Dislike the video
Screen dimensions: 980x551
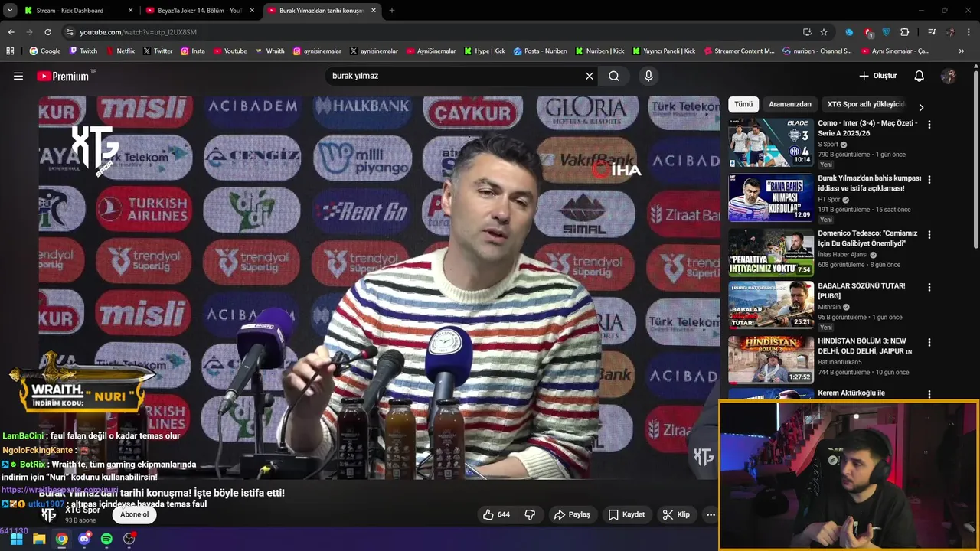pos(530,514)
